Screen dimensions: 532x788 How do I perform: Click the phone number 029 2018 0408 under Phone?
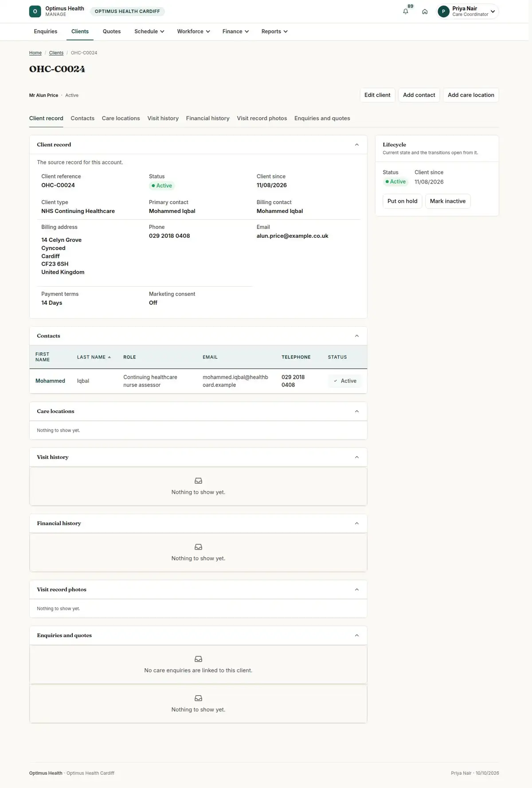(169, 236)
